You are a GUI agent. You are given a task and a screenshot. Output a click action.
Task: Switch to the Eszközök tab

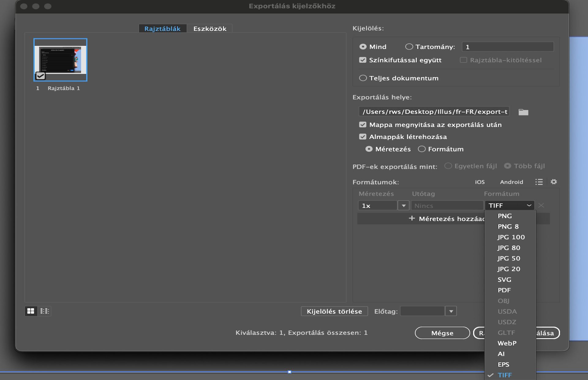tap(210, 28)
